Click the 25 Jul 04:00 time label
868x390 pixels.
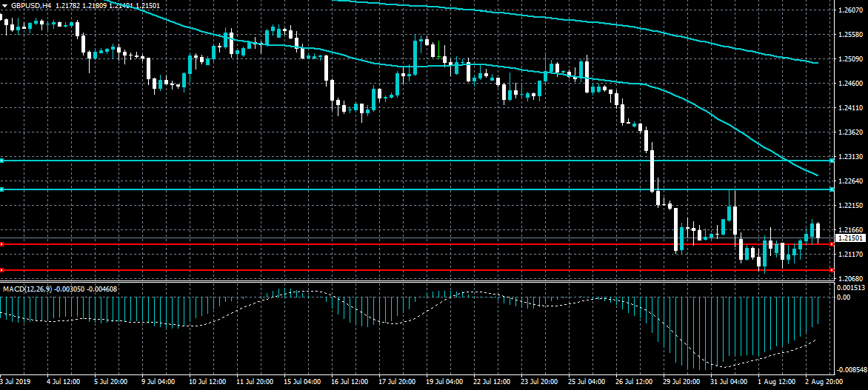tap(587, 382)
